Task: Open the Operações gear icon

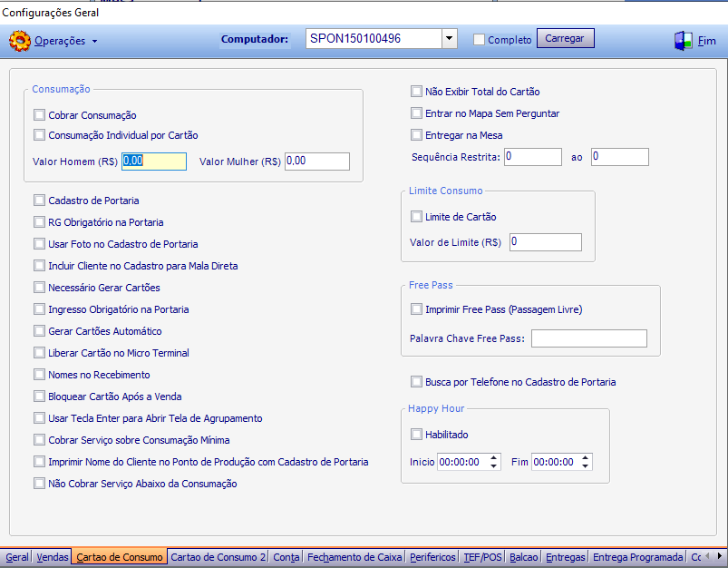Action: pos(20,41)
